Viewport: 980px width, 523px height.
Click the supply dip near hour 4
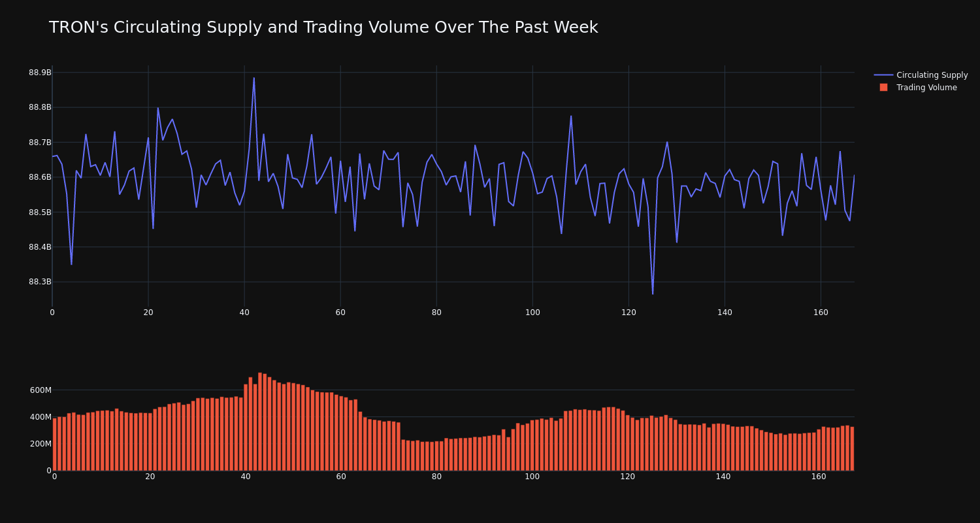coord(71,264)
